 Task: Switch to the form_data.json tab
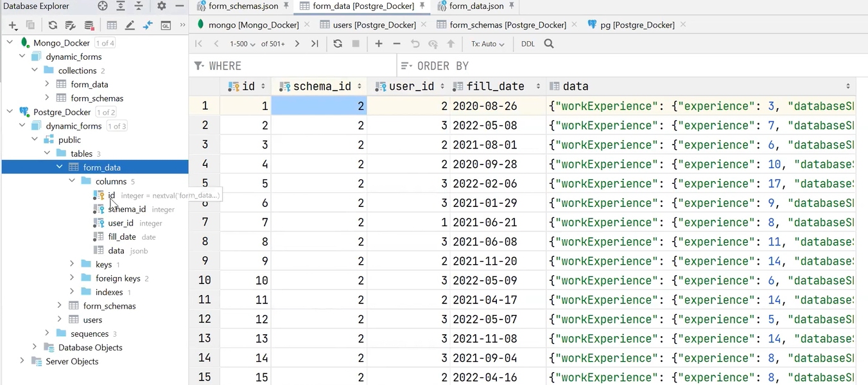pyautogui.click(x=476, y=6)
